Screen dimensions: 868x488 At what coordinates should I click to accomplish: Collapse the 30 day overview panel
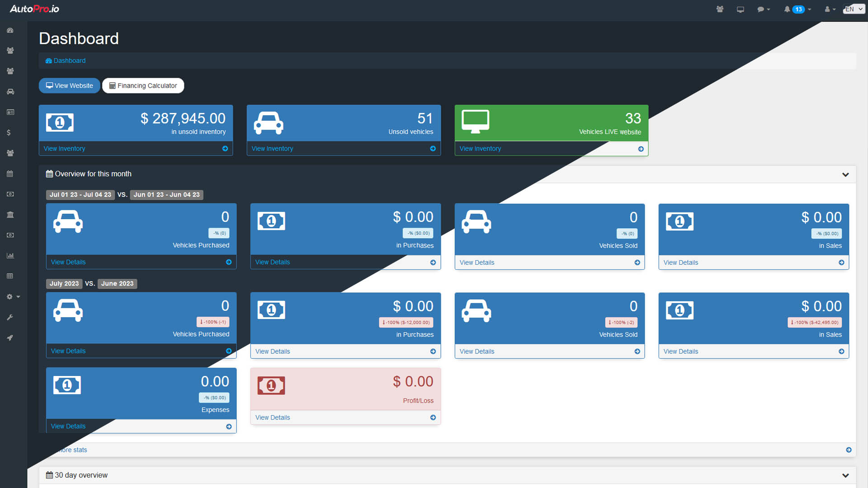[845, 475]
